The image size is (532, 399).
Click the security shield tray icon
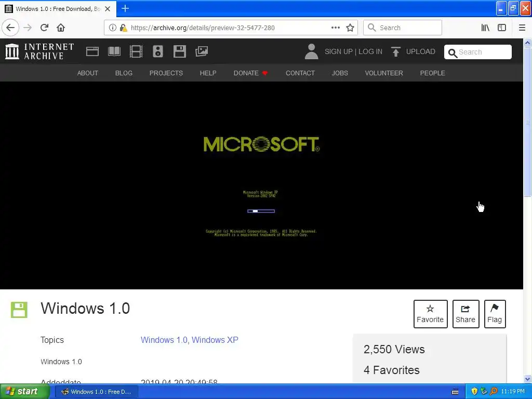point(474,392)
